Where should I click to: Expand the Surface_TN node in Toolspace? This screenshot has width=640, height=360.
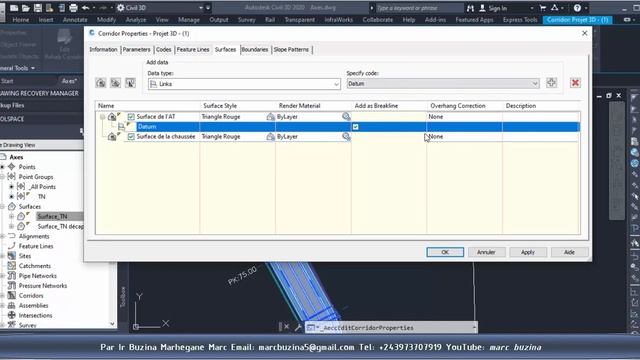[x=11, y=216]
